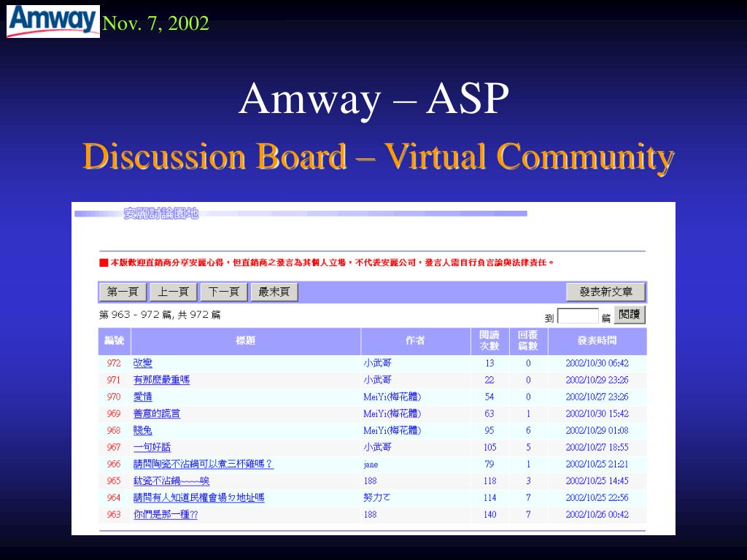
Task: Click timestamp 2002/10/30 15:42
Action: pos(597,413)
